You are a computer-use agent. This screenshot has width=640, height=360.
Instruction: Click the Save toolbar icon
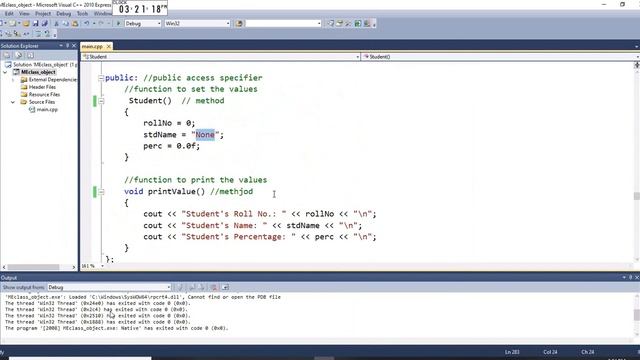[36, 24]
